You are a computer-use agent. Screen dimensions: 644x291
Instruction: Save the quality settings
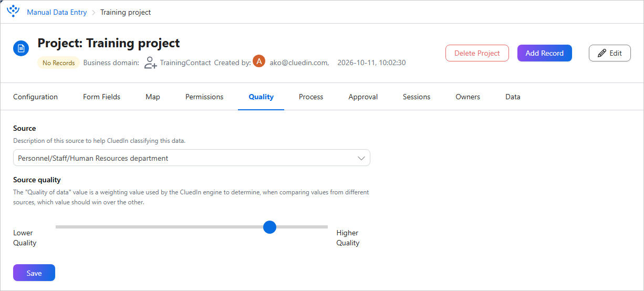[x=34, y=273]
